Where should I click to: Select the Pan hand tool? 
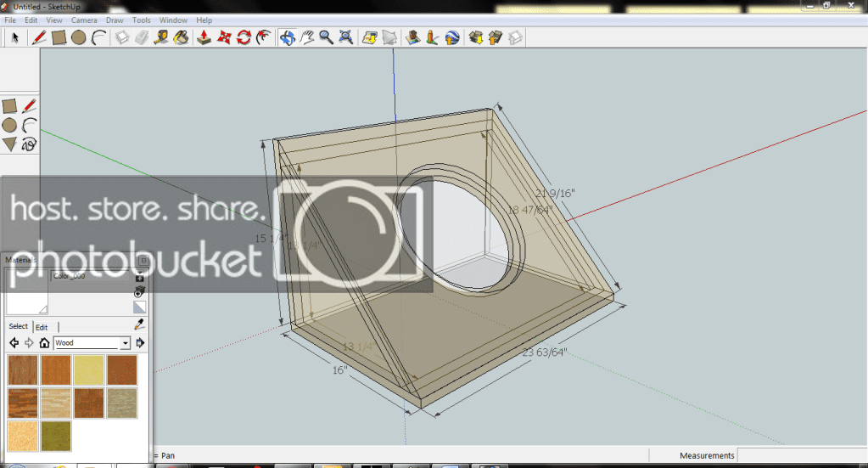pyautogui.click(x=306, y=37)
